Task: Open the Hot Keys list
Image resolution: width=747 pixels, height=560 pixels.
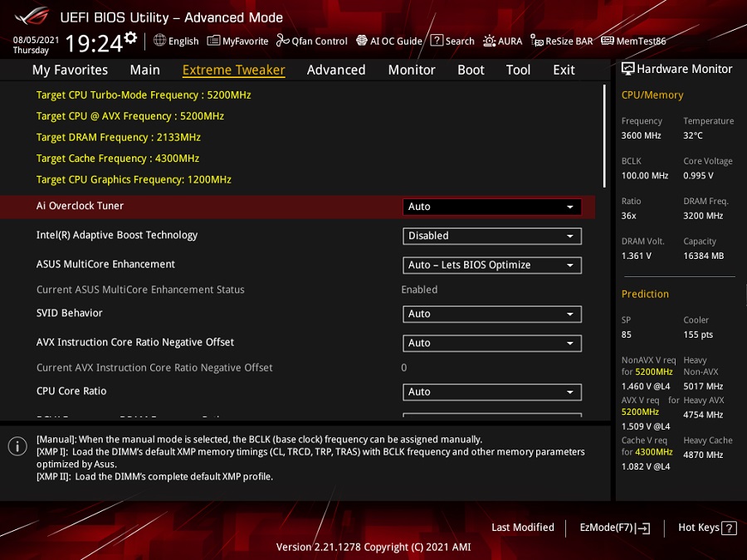Action: (707, 528)
